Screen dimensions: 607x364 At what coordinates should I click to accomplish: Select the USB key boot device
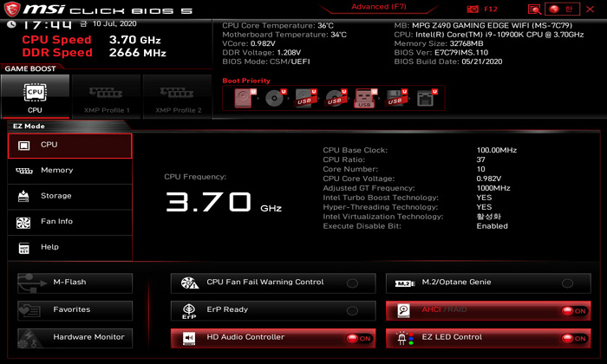pyautogui.click(x=365, y=98)
